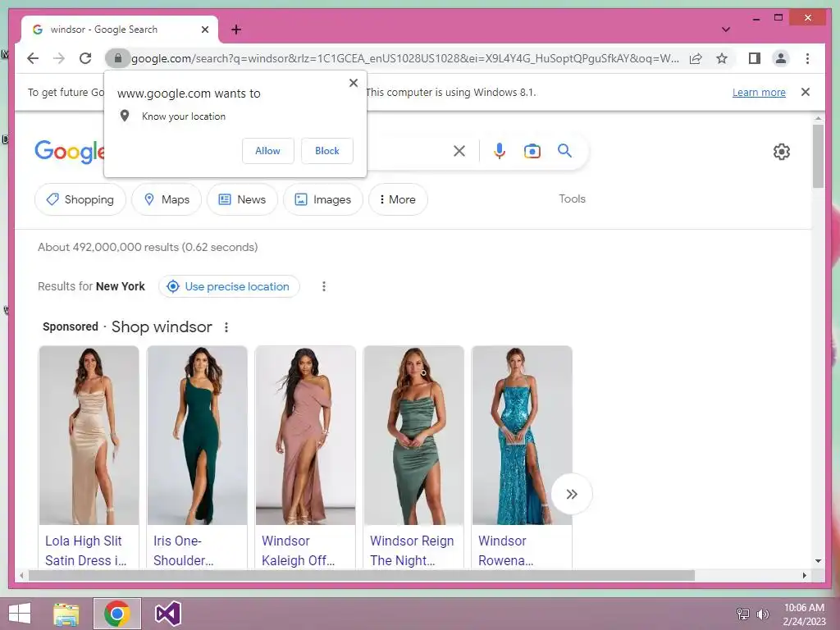This screenshot has height=630, width=840.
Task: Open Chrome's three-dot menu
Action: (x=807, y=58)
